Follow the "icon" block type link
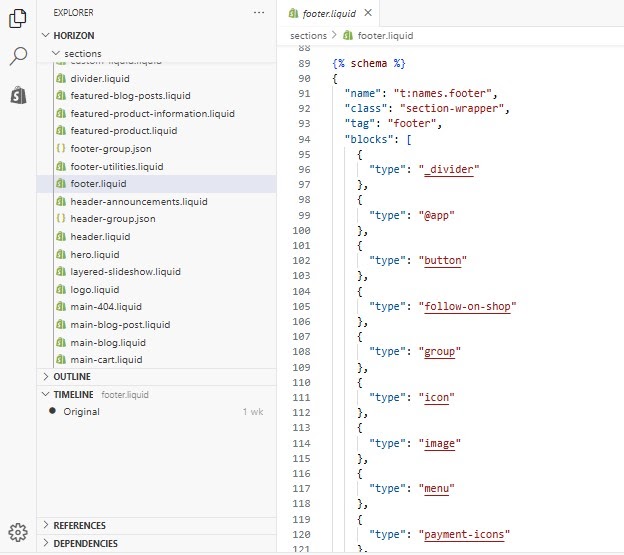 click(437, 397)
